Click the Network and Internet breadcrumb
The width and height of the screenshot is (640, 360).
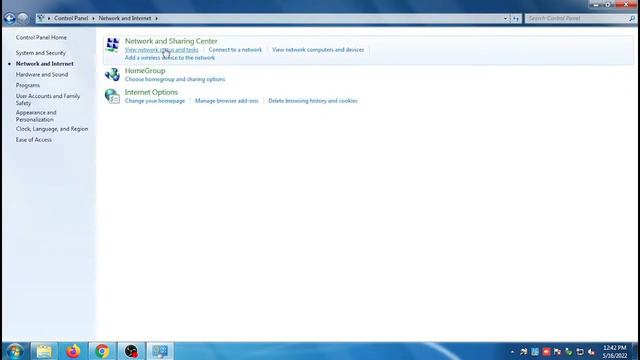[125, 18]
